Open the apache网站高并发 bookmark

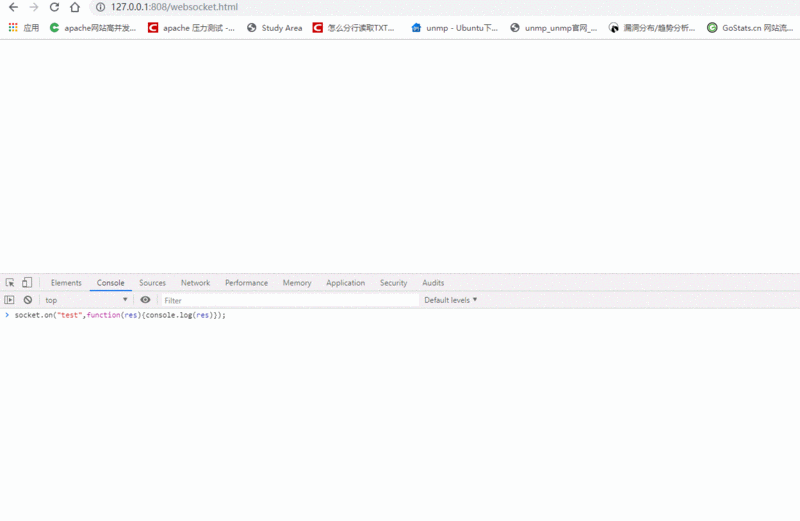pyautogui.click(x=92, y=28)
